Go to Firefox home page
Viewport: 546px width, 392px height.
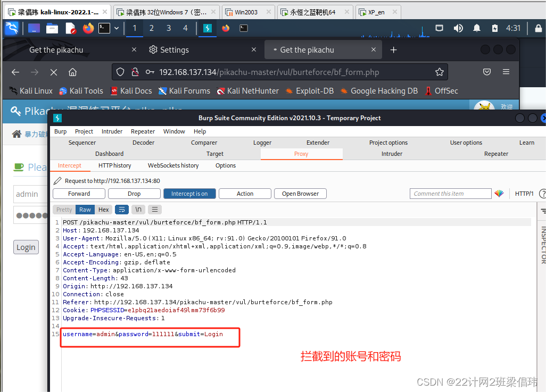click(72, 72)
